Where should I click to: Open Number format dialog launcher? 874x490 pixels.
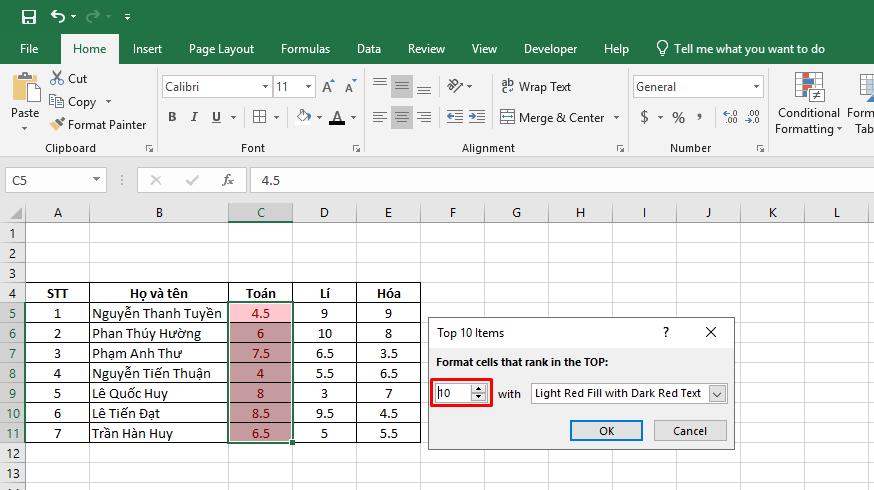(x=760, y=148)
